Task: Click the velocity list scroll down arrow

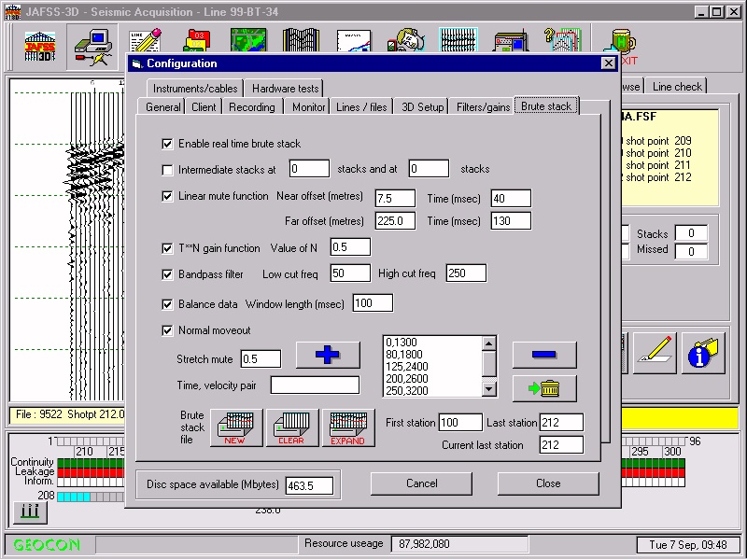Action: (x=489, y=389)
